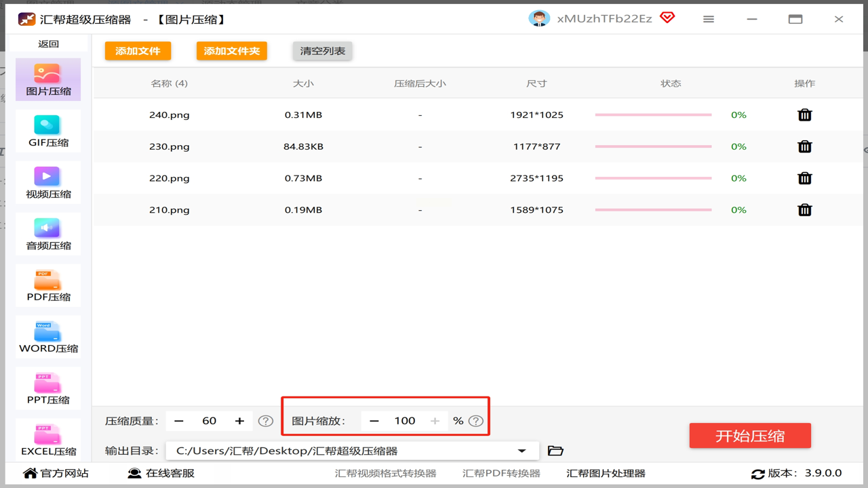Screen dimensions: 868x488
Task: Click 添加文件 button
Action: click(138, 51)
